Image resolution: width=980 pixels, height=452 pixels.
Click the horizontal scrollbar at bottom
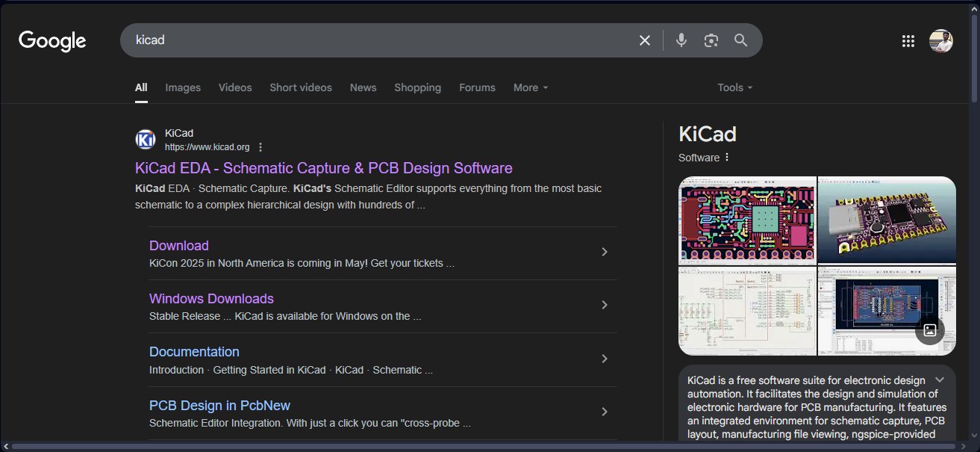tap(485, 447)
